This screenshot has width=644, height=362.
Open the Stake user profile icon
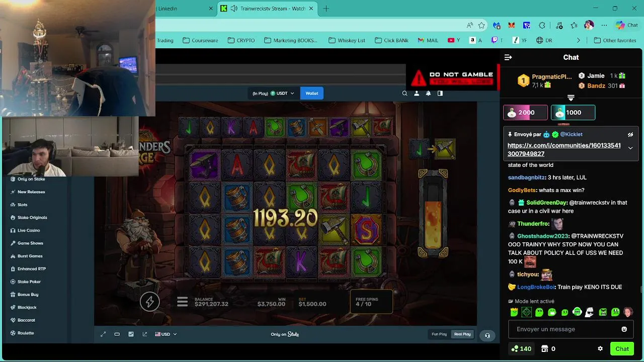[x=416, y=93]
